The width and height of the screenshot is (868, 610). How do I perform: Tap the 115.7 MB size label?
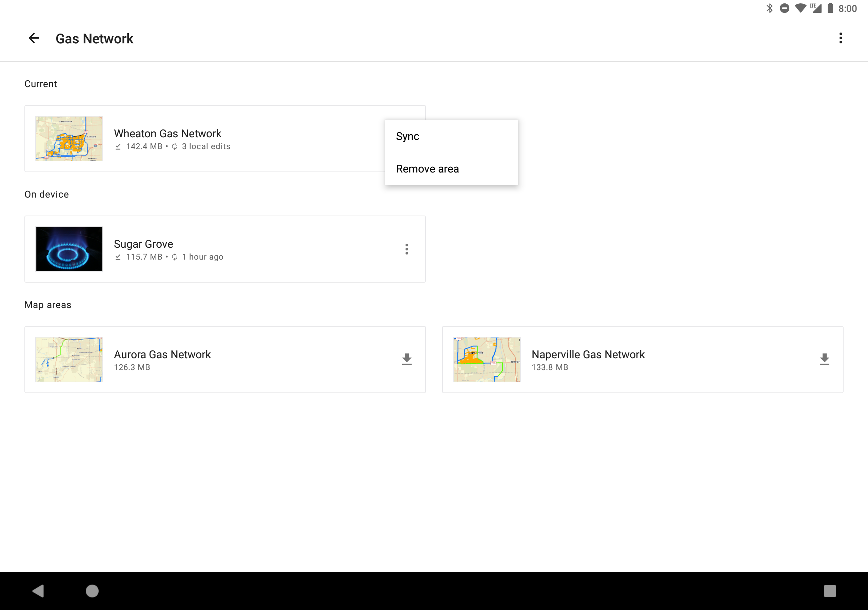[x=144, y=257]
